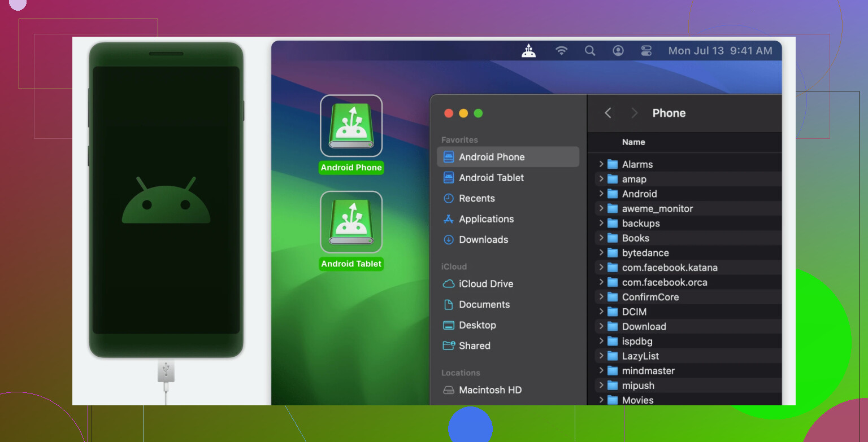Expand the bytedance folder disclosure arrow
This screenshot has height=442, width=868.
(601, 252)
